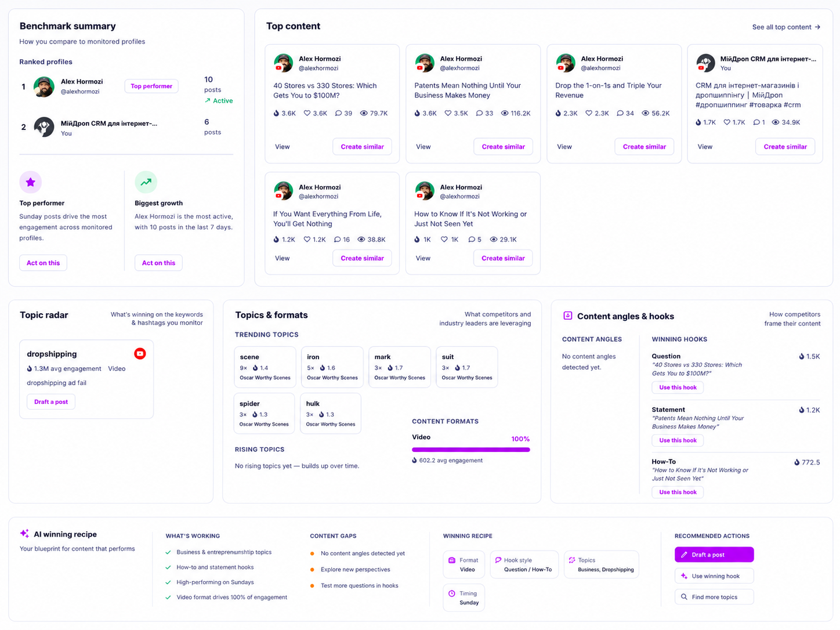This screenshot has width=840, height=630.
Task: Create similar for МійДроп CRM post
Action: 785,147
